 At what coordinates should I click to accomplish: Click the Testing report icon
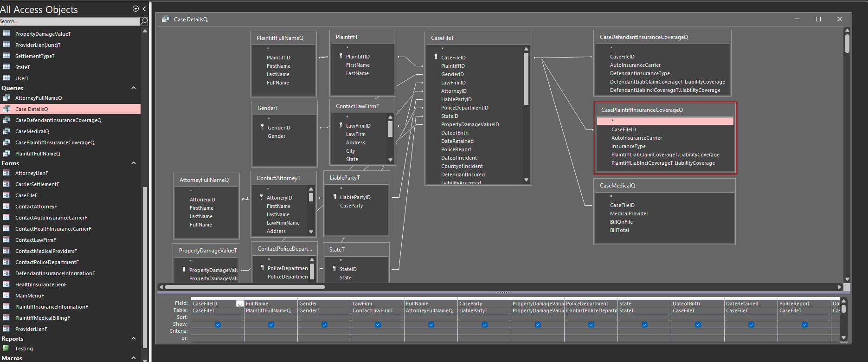click(6, 348)
